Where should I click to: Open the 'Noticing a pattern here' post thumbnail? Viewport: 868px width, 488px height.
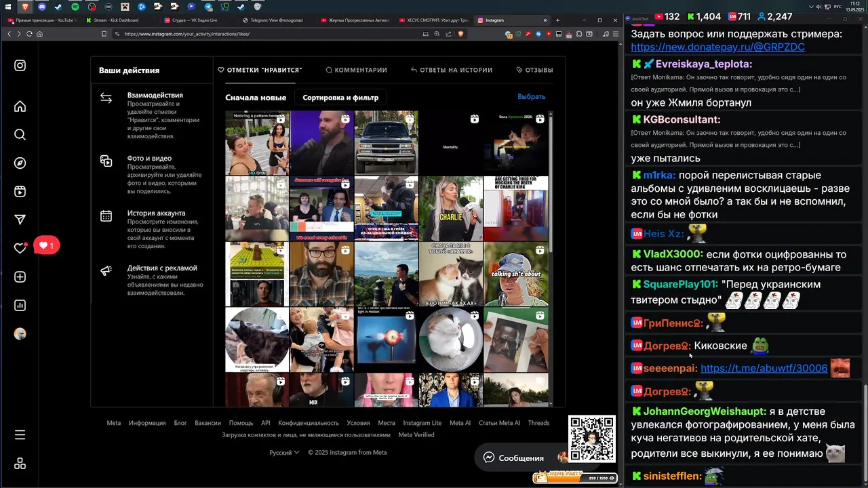(x=257, y=143)
